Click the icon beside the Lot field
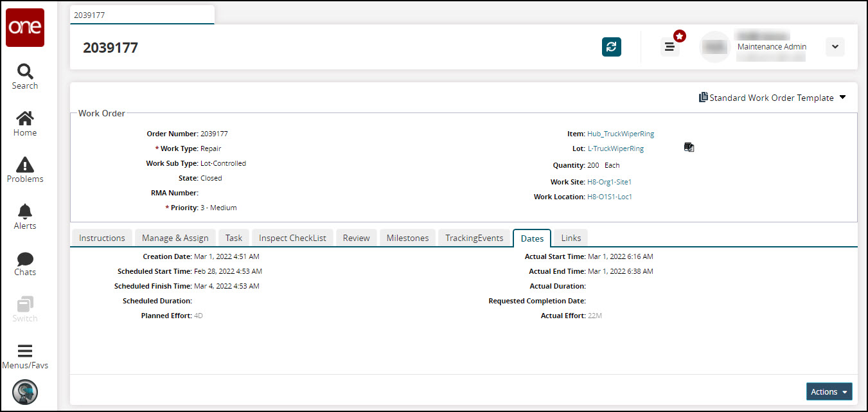 [x=689, y=148]
